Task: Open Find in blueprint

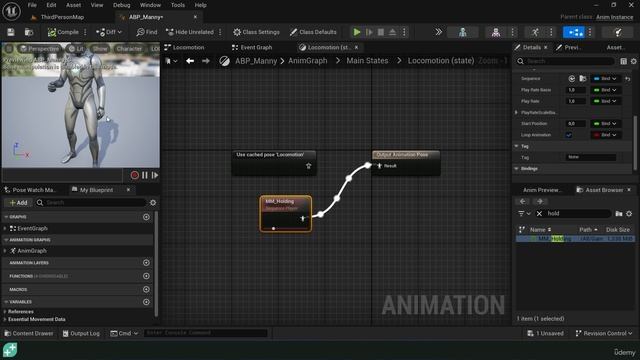Action: [x=147, y=32]
